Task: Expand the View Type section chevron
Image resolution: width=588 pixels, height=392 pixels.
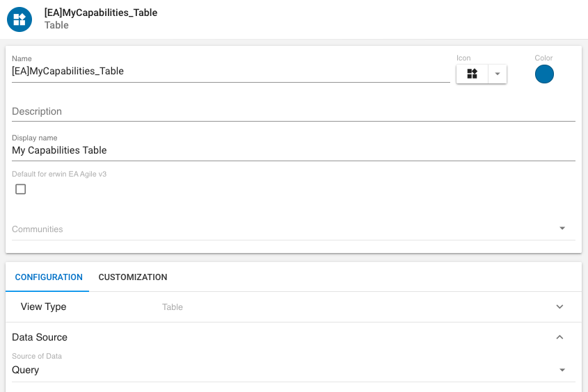Action: (559, 307)
